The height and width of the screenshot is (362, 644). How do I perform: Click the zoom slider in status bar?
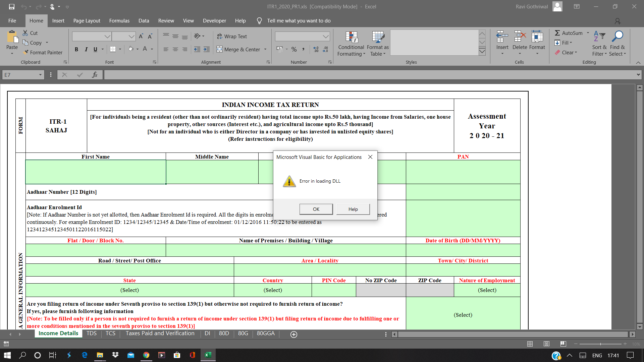pyautogui.click(x=600, y=344)
